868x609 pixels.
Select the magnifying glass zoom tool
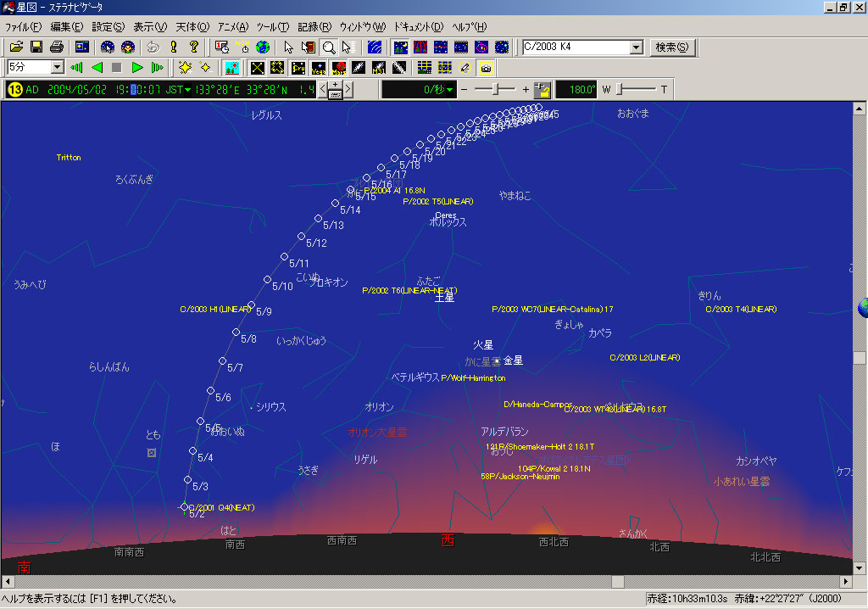tap(329, 47)
